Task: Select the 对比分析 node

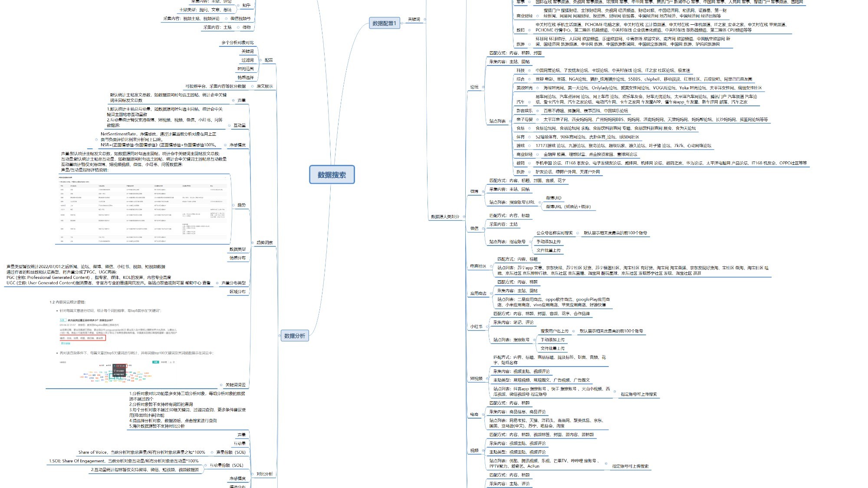Action: (x=265, y=474)
